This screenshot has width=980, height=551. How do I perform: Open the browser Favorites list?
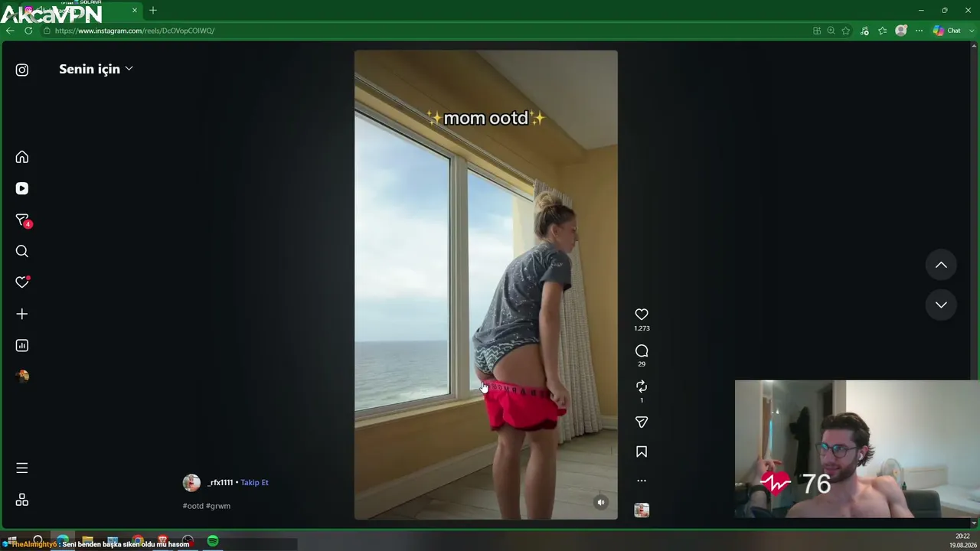(883, 31)
